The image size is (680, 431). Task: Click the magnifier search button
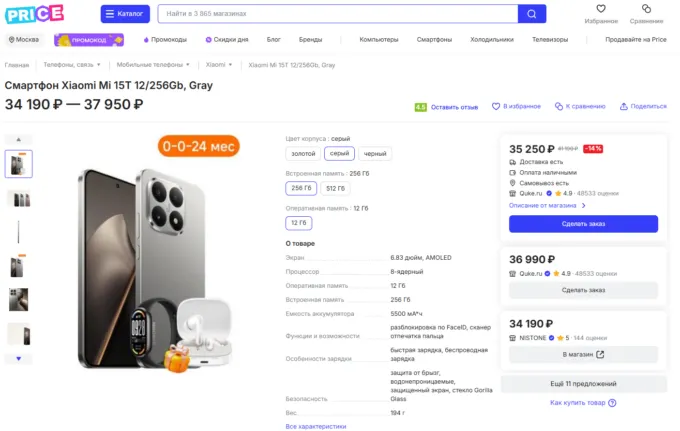[532, 14]
